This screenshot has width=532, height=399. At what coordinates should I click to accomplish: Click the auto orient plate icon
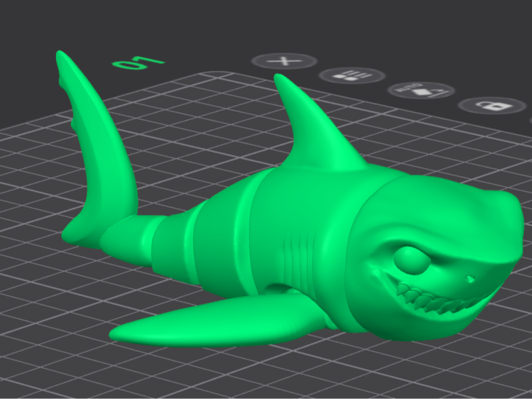pyautogui.click(x=422, y=90)
